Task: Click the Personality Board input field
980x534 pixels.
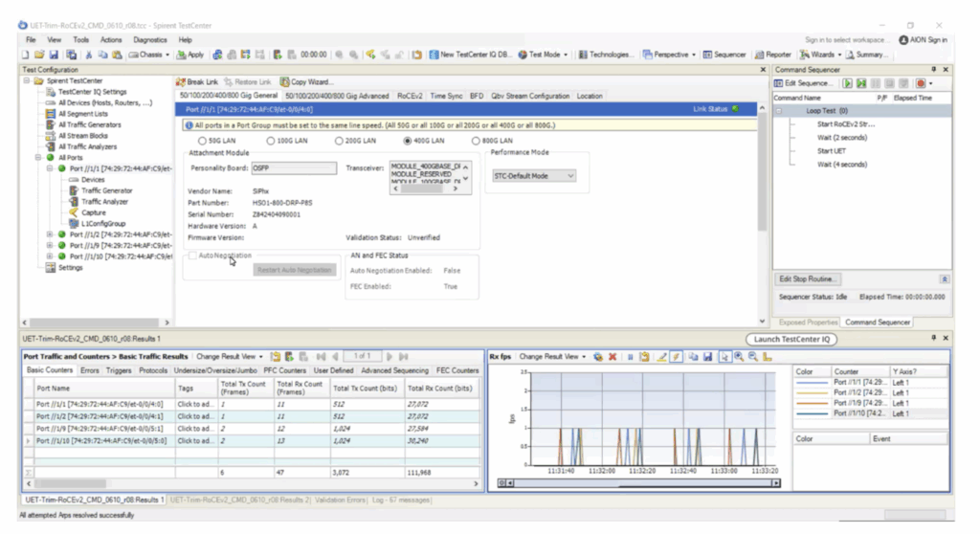Action: (x=293, y=168)
